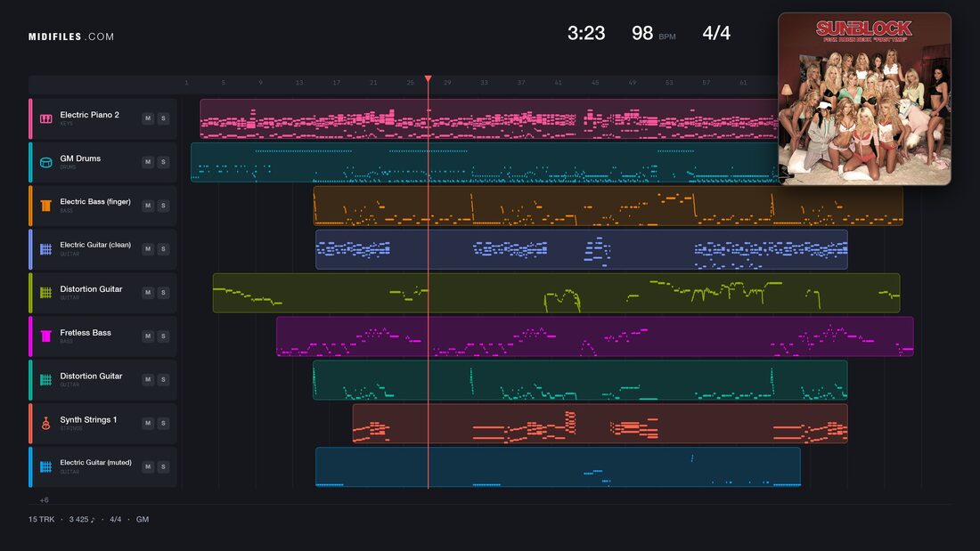Mute the olive Distortion Guitar track
The height and width of the screenshot is (551, 980).
click(148, 292)
